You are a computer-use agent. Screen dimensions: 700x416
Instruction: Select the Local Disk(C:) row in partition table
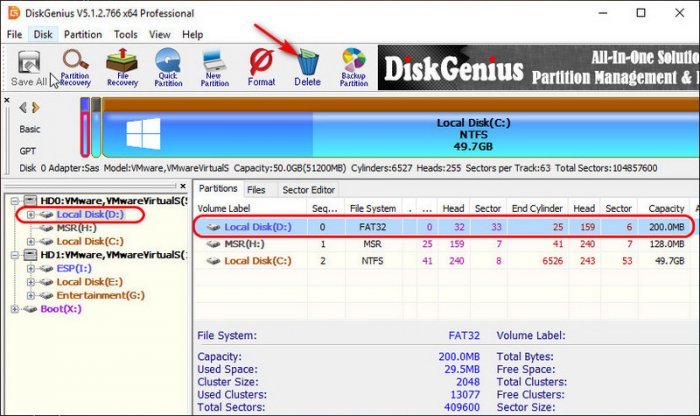pos(444,261)
